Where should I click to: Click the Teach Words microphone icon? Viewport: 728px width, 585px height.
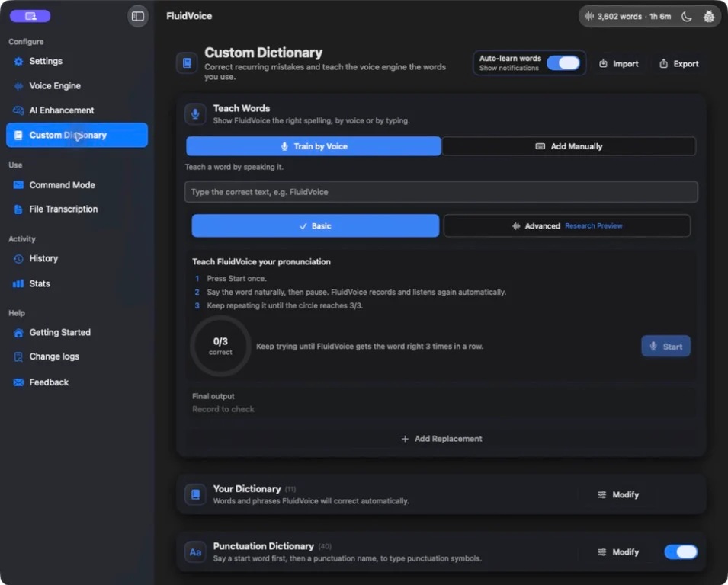coord(195,113)
